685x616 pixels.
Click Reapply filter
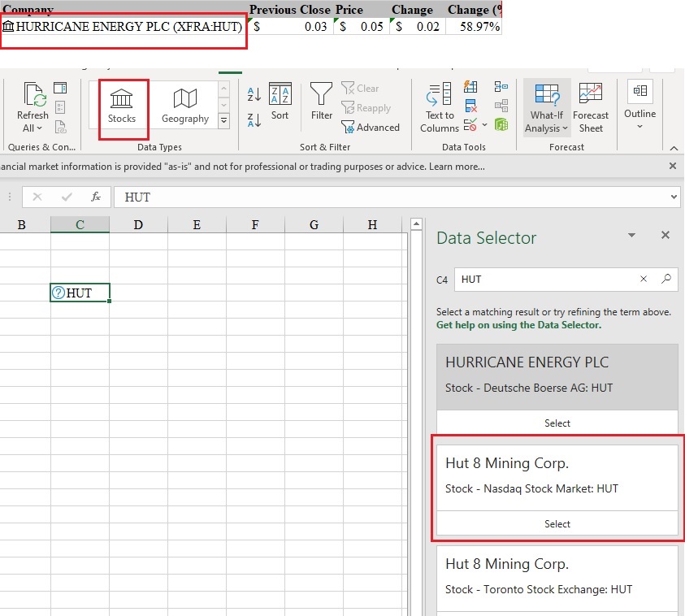366,108
